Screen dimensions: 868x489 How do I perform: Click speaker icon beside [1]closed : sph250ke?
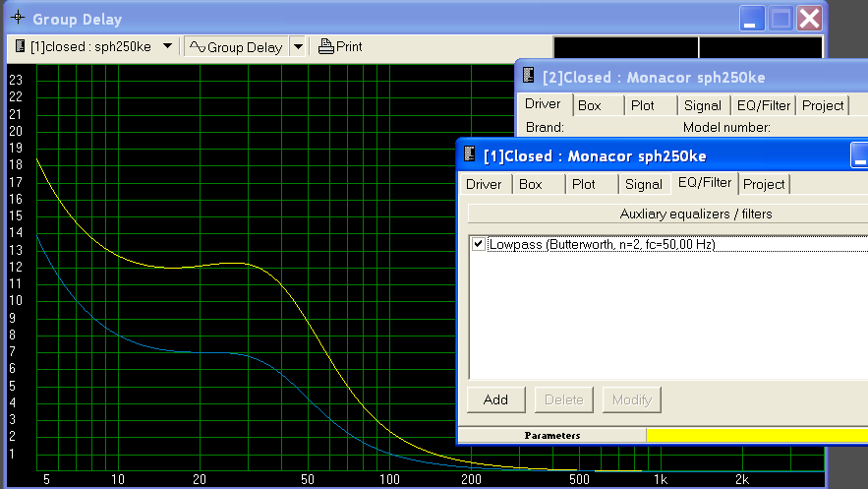pos(20,46)
